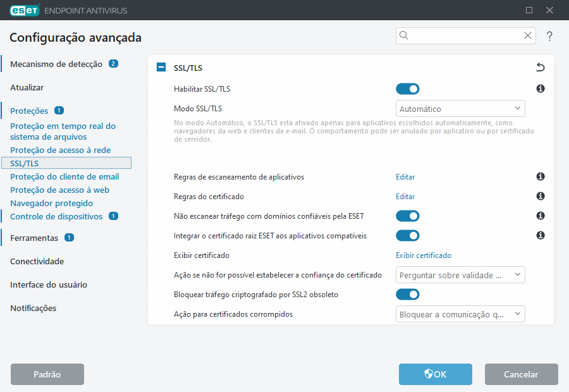The width and height of the screenshot is (569, 392).
Task: Click Editar for Regras de escaneamento de aplicativos
Action: pos(405,177)
